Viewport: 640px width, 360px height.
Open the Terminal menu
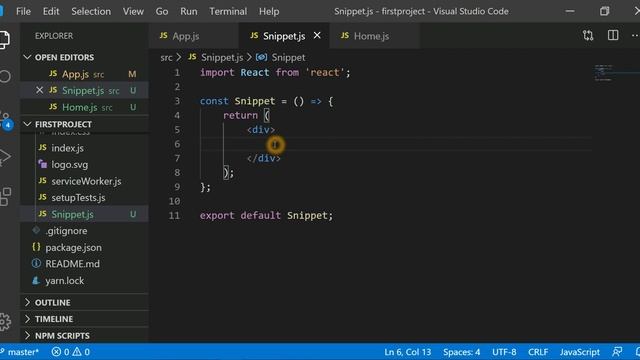228,11
